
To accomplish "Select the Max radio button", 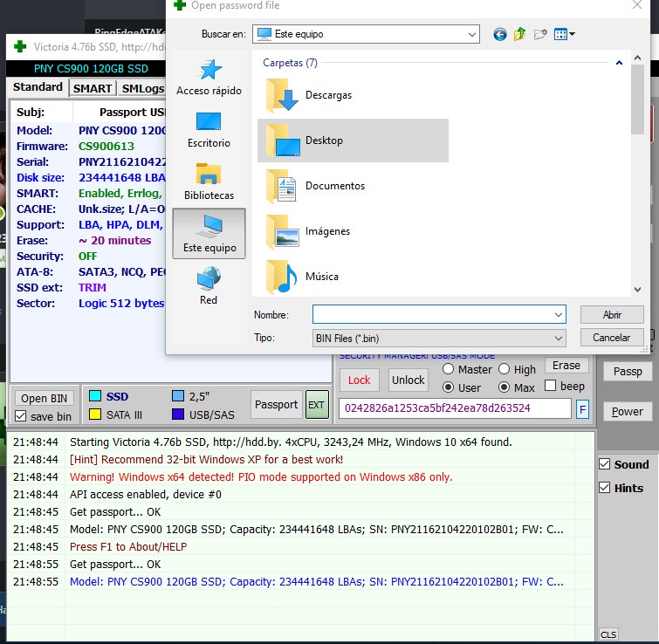I will pyautogui.click(x=504, y=387).
